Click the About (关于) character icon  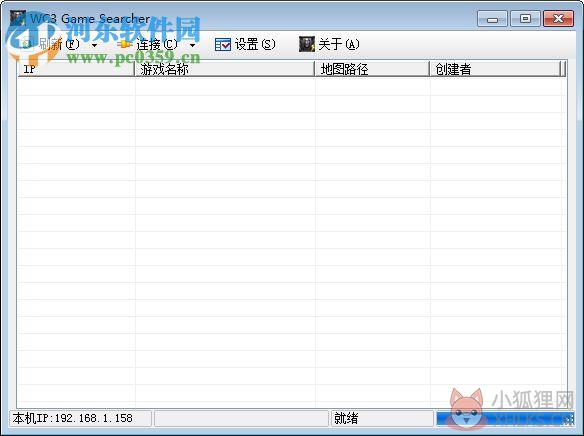(x=307, y=44)
